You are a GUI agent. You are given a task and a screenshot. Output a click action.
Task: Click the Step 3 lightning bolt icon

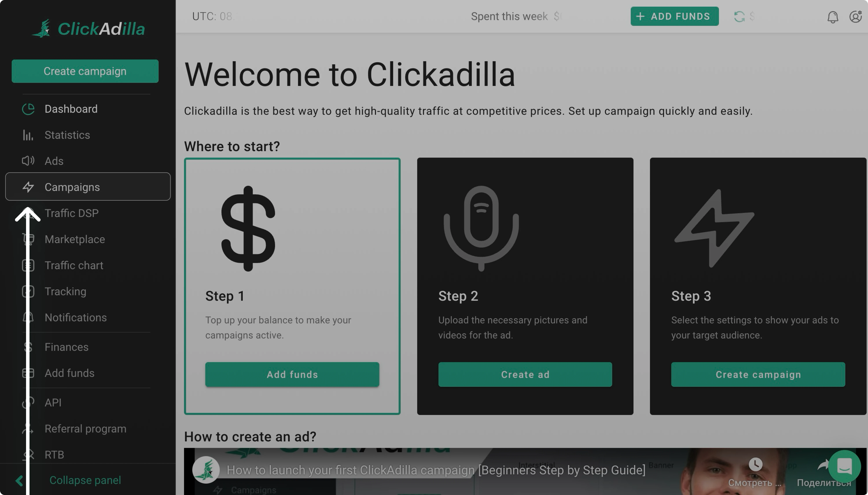714,228
